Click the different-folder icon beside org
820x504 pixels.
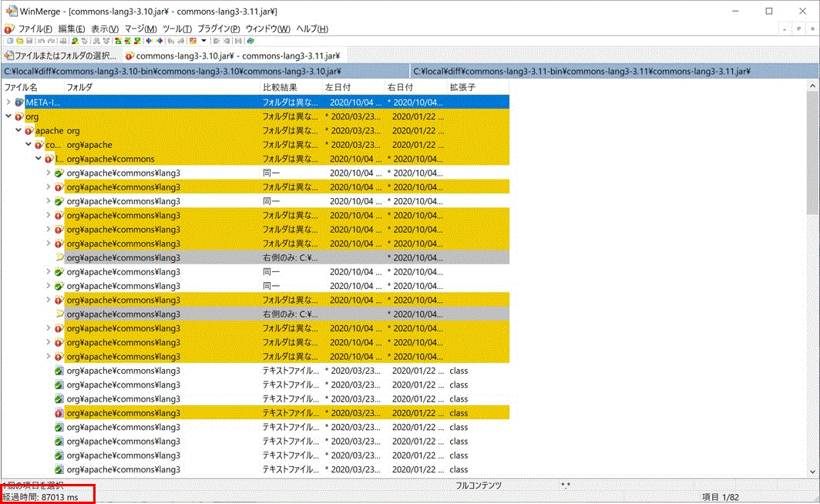click(19, 116)
